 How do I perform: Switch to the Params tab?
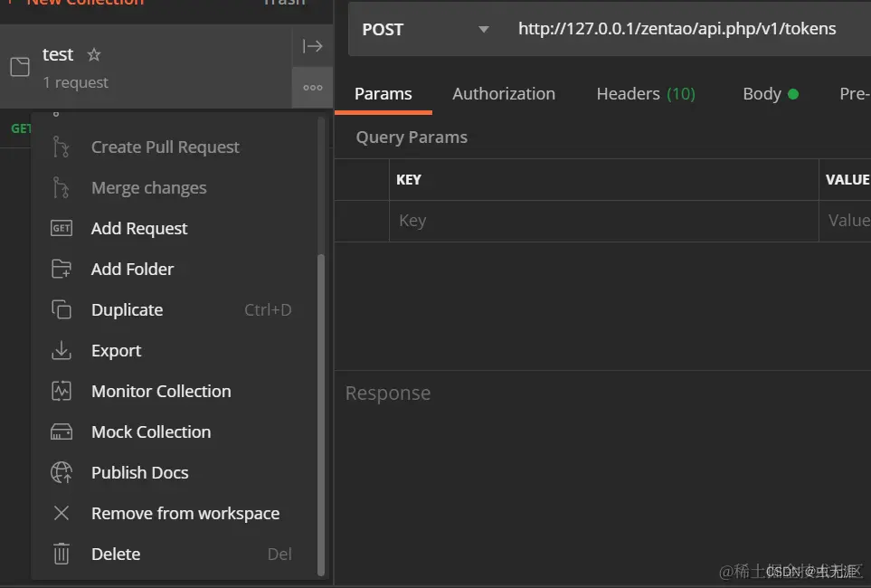pyautogui.click(x=383, y=94)
